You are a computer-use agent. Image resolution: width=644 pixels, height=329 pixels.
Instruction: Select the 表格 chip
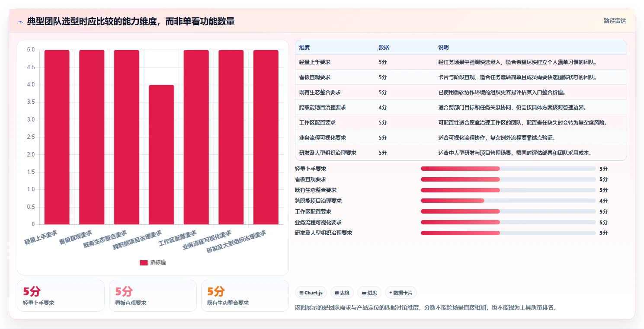click(342, 293)
